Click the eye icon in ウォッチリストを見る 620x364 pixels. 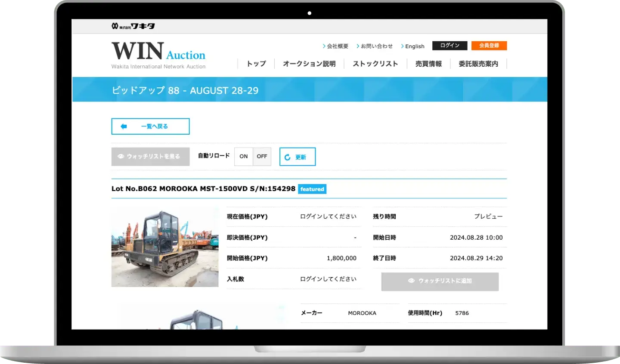(x=121, y=157)
